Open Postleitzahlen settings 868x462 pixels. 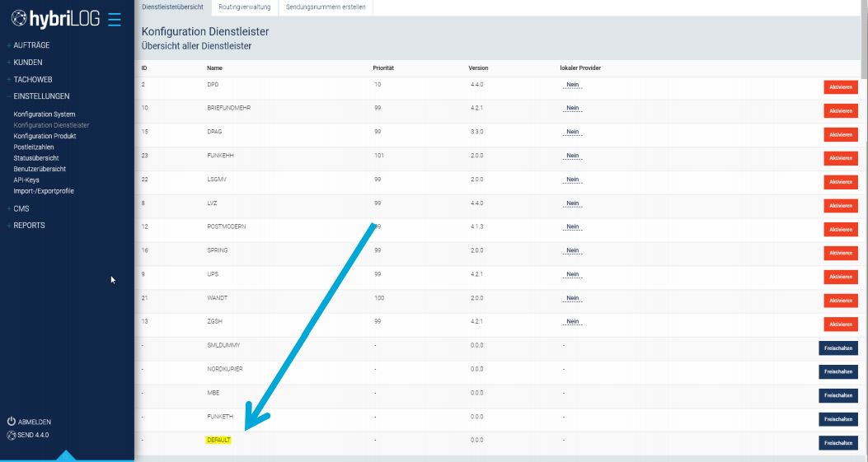click(x=34, y=147)
